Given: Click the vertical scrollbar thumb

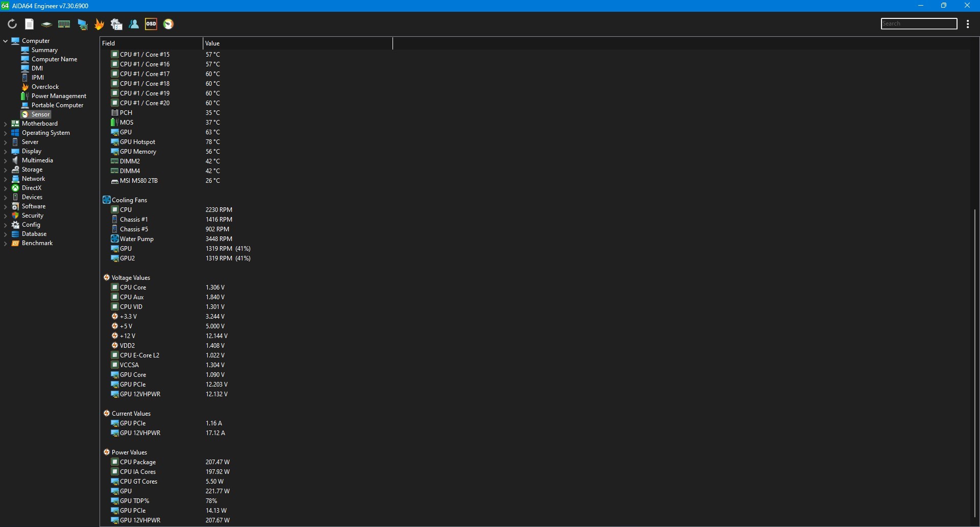Looking at the screenshot, I should 975,363.
